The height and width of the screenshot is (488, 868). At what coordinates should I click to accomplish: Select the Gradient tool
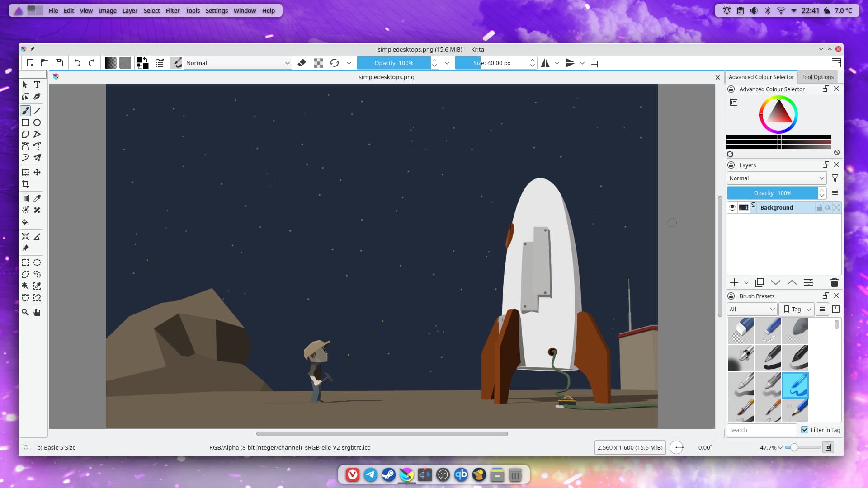25,198
